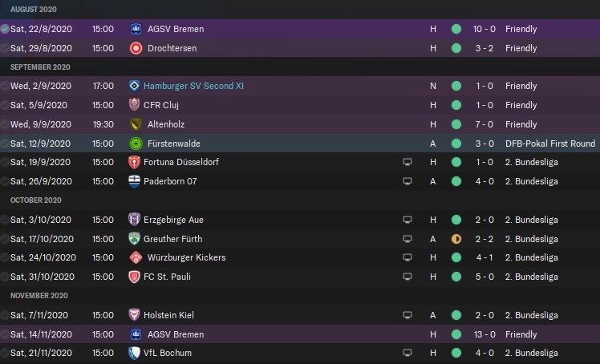Select the Fürstenwalde green club logo

coord(135,144)
